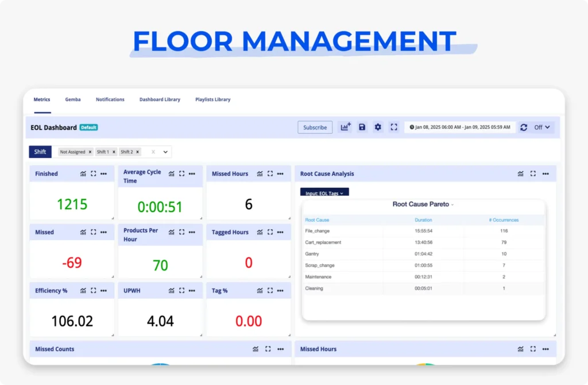The image size is (588, 385).
Task: Expand the Shift filter dropdown chevron
Action: (x=165, y=152)
